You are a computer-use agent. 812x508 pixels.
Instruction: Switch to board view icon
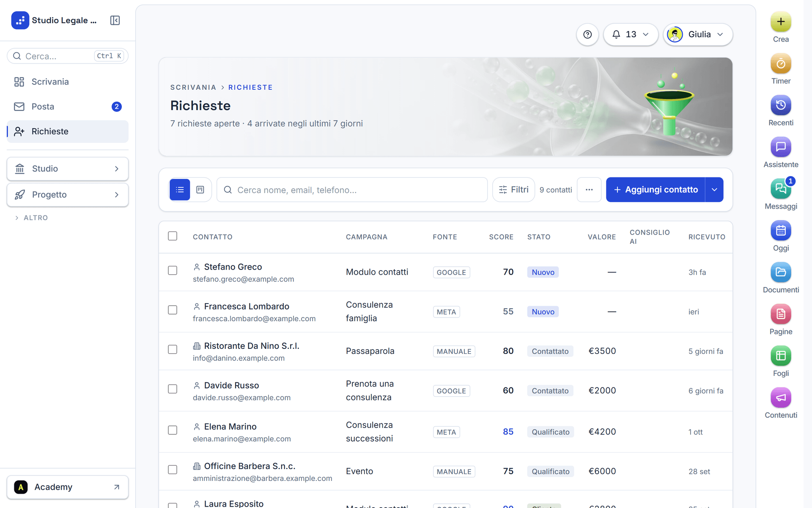(x=200, y=190)
